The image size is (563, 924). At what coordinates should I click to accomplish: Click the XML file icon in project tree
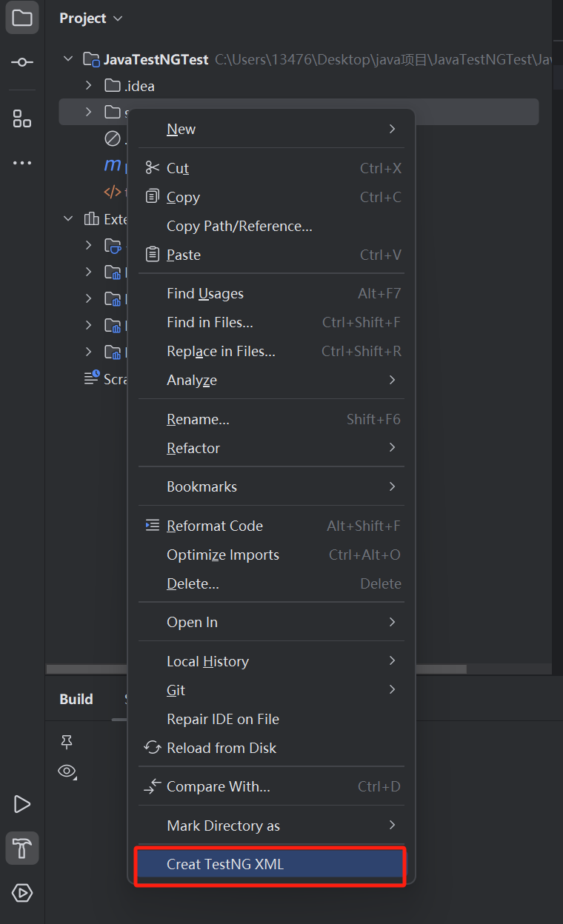[x=113, y=192]
